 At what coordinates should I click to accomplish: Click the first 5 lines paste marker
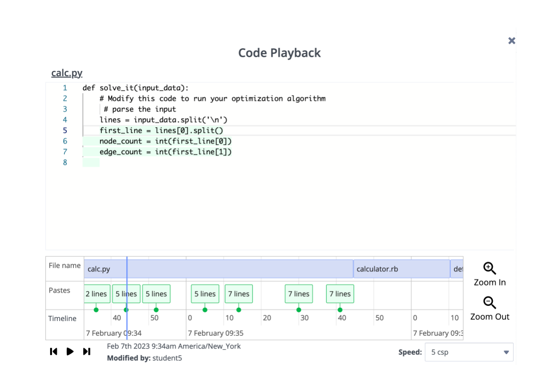tap(126, 294)
